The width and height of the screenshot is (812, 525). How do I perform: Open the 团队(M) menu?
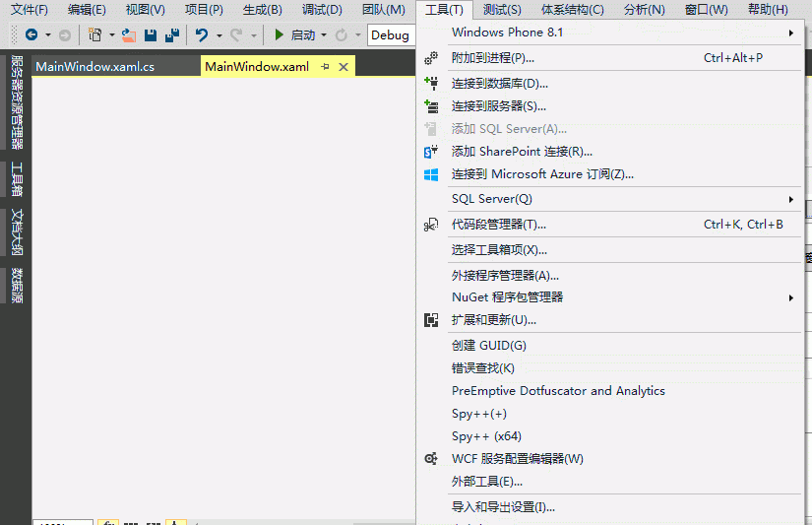pos(383,9)
